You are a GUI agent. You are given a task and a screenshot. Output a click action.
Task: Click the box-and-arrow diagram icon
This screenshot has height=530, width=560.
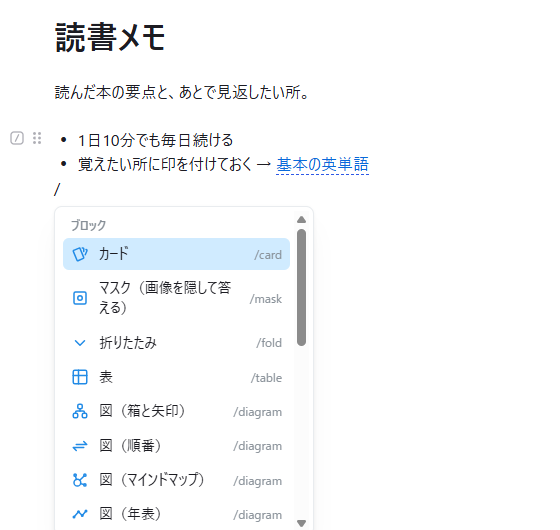click(80, 411)
